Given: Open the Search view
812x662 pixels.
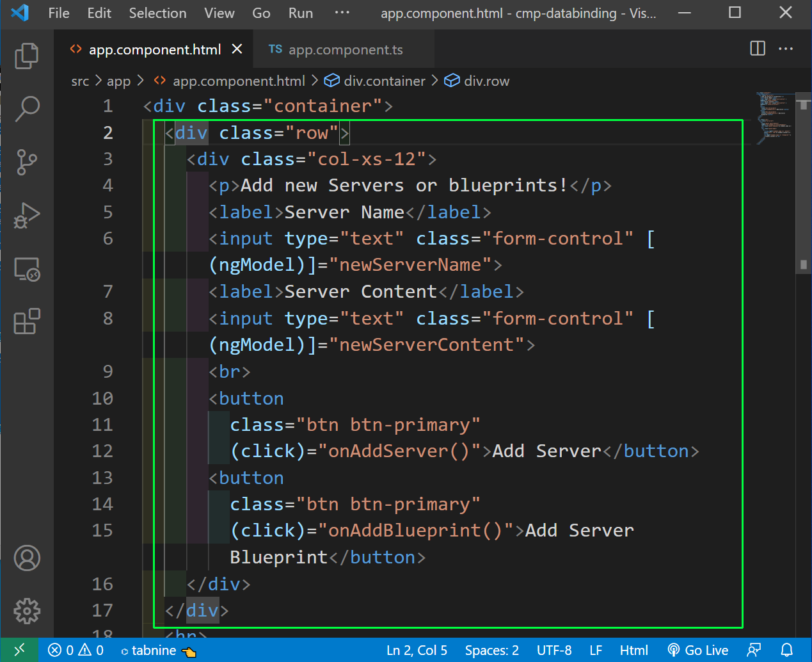Looking at the screenshot, I should click(x=27, y=109).
